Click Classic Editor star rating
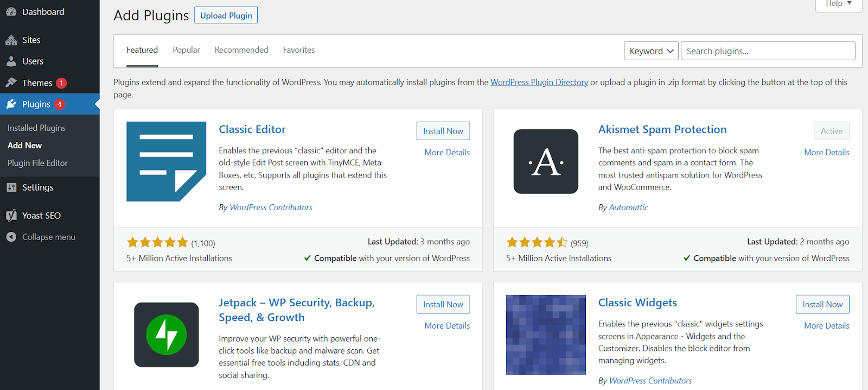 coord(157,242)
